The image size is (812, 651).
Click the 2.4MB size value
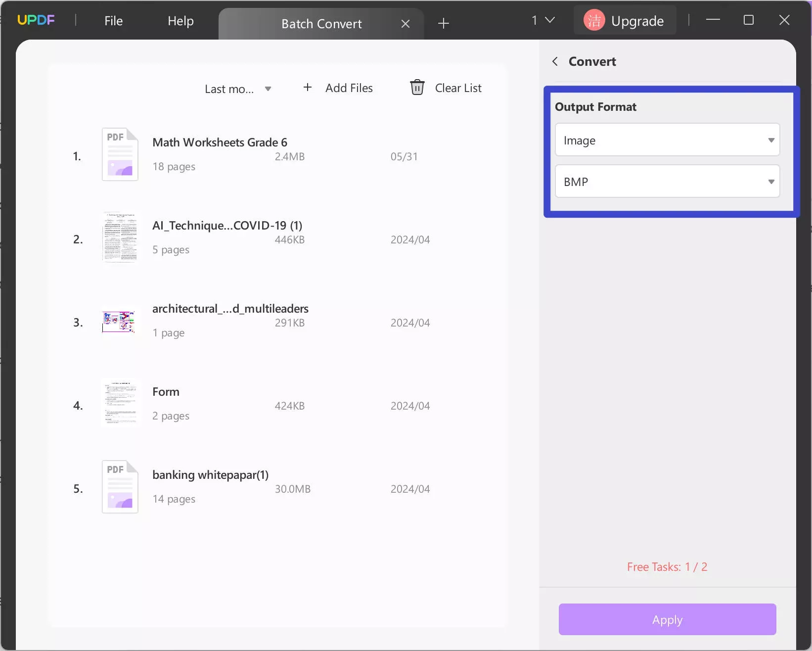pyautogui.click(x=290, y=157)
